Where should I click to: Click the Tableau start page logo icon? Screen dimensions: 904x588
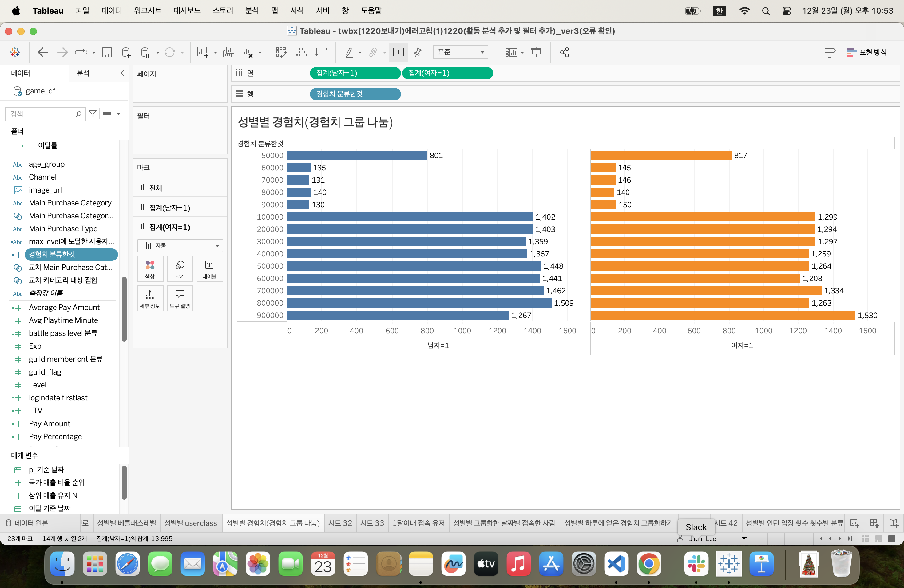(15, 52)
